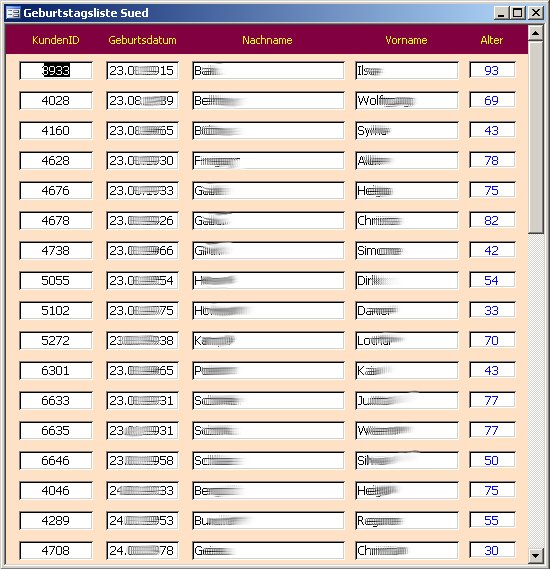Click the KundenID field 5055
550x569 pixels.
pyautogui.click(x=56, y=281)
